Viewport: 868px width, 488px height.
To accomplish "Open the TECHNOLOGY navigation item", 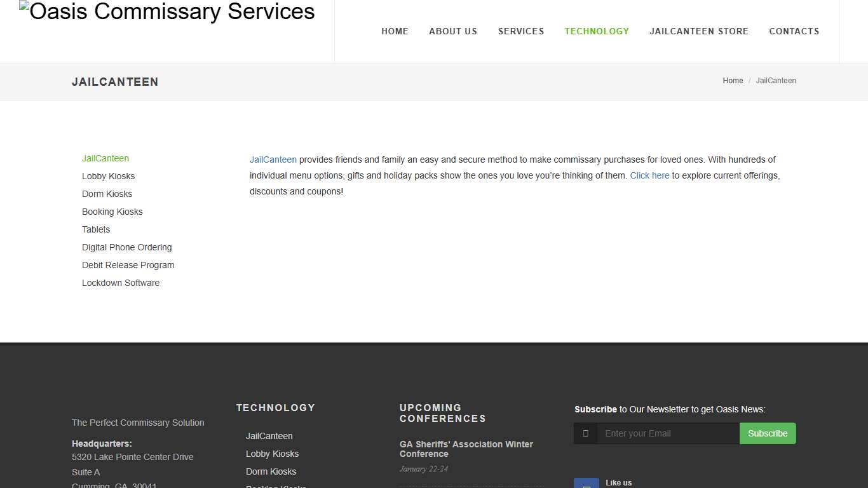I will pos(597,31).
